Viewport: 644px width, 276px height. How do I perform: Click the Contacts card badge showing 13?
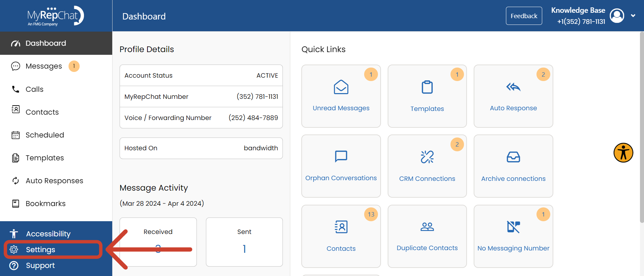[x=371, y=214]
